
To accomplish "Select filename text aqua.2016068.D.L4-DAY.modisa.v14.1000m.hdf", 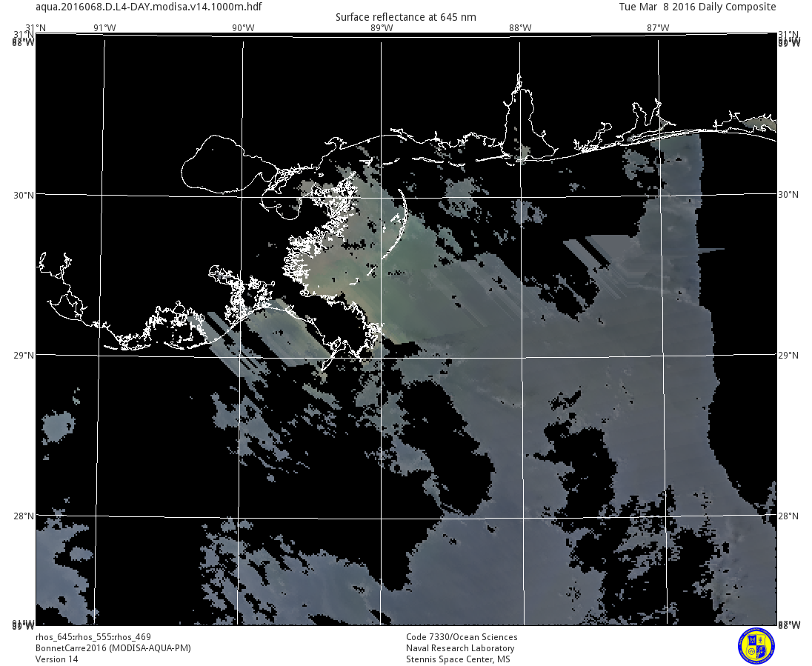I will click(x=149, y=7).
